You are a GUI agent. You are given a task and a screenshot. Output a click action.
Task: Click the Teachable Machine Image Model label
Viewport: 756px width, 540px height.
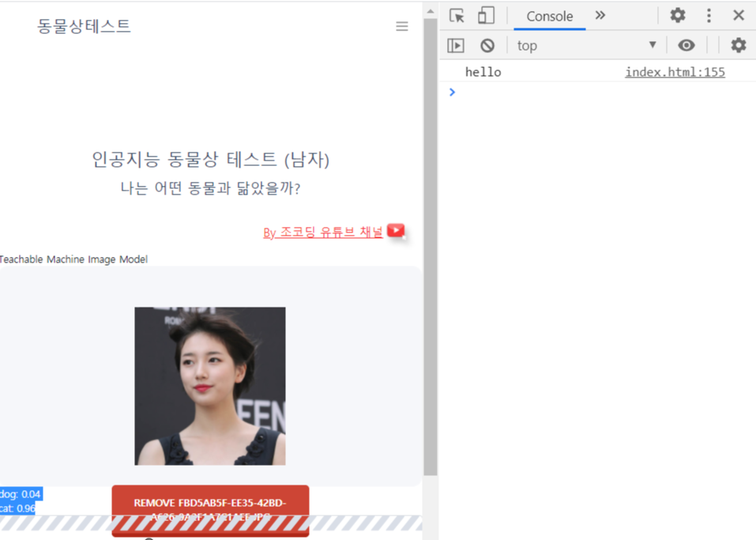click(x=73, y=259)
